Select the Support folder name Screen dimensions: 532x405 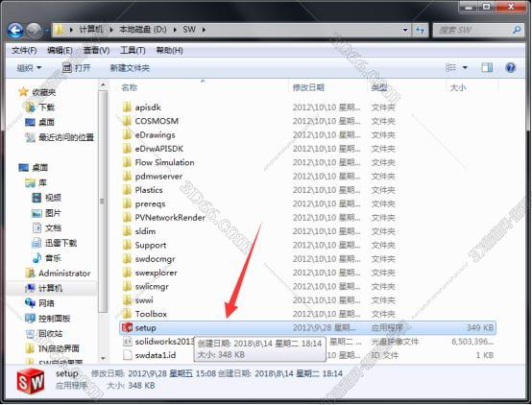click(x=151, y=245)
